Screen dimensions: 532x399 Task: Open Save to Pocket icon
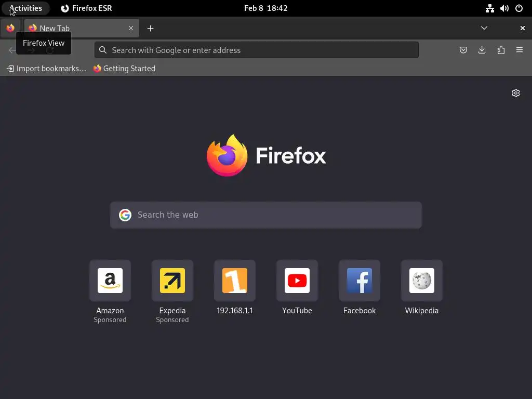(x=463, y=50)
